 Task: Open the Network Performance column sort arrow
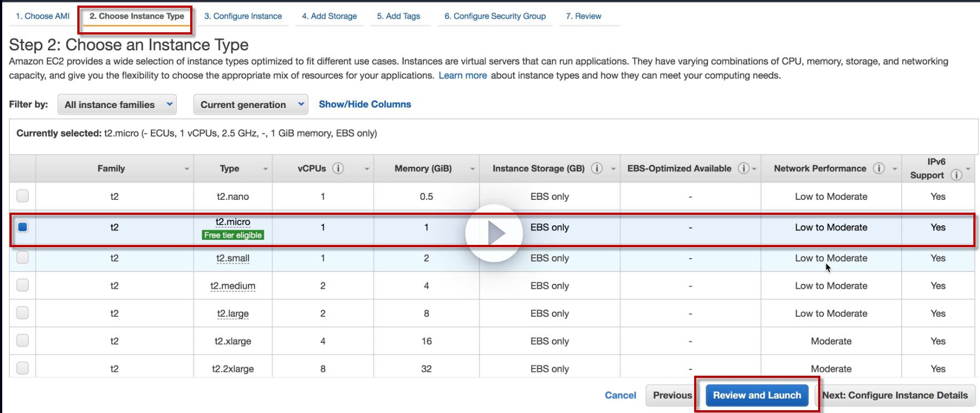click(894, 169)
